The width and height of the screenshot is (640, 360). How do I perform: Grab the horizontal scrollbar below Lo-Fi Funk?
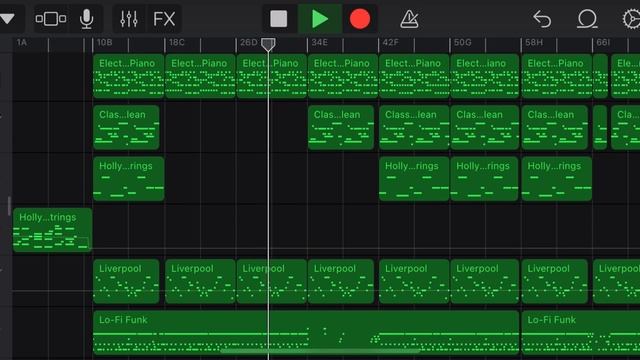(x=320, y=350)
